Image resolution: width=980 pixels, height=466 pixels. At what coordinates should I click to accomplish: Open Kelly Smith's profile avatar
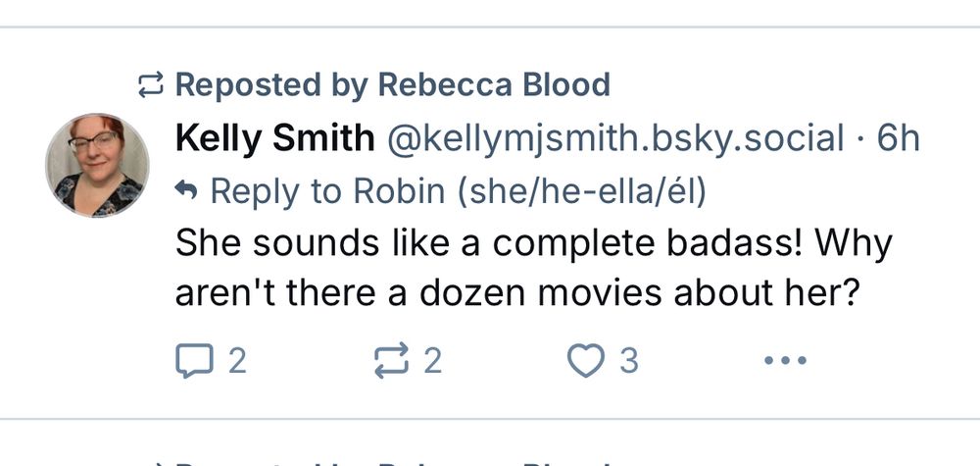[x=97, y=164]
